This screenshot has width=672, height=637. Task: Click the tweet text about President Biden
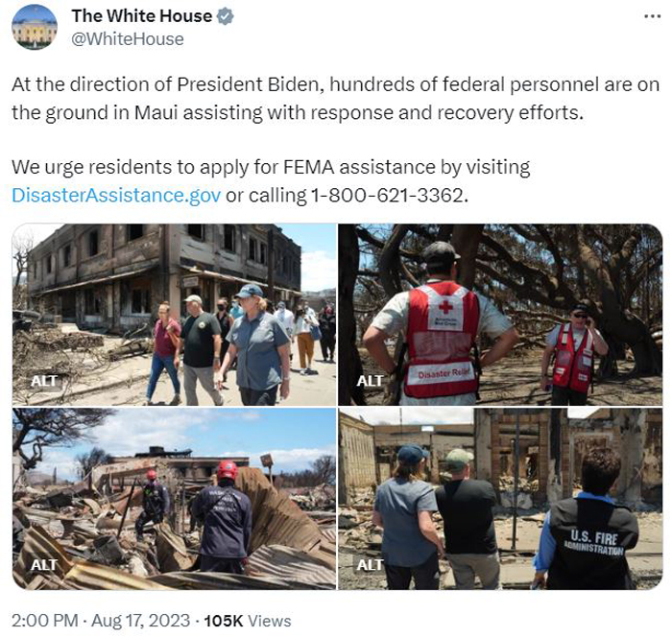(336, 99)
